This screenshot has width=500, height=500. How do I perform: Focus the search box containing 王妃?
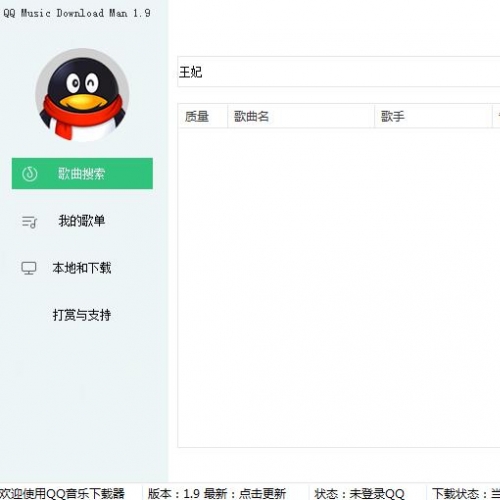pyautogui.click(x=338, y=72)
